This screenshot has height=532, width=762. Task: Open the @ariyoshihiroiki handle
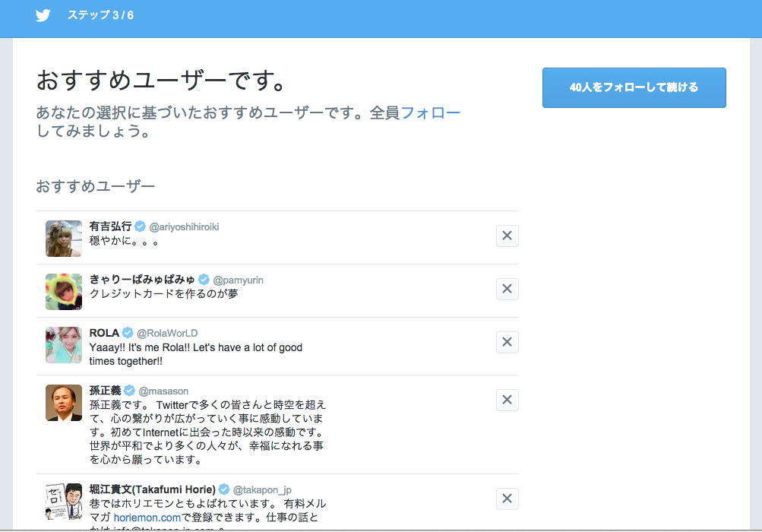coord(184,227)
